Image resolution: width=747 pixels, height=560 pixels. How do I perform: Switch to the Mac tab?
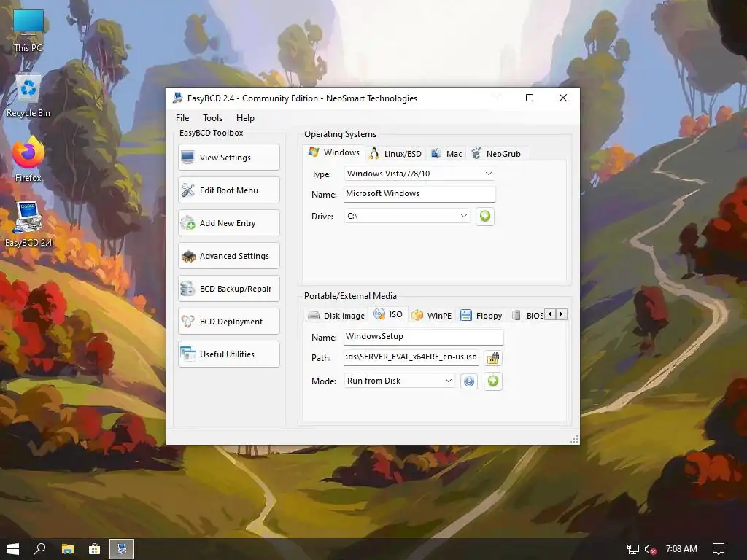point(446,154)
